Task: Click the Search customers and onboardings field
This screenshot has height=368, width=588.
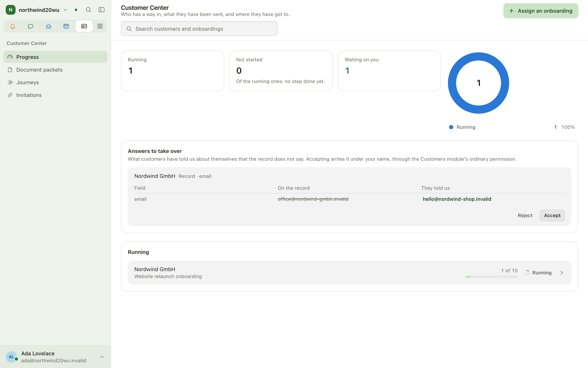Action: coord(199,29)
